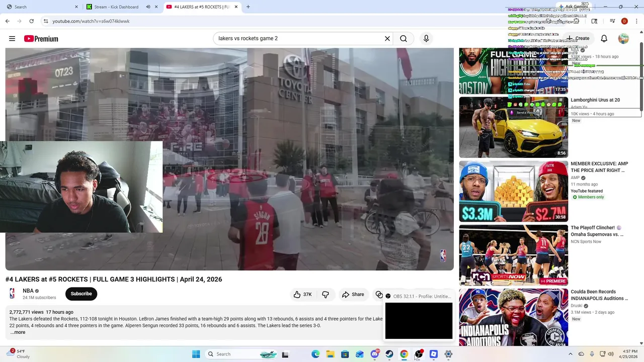Image resolution: width=644 pixels, height=362 pixels.
Task: Go back with browser back arrow
Action: 7,21
